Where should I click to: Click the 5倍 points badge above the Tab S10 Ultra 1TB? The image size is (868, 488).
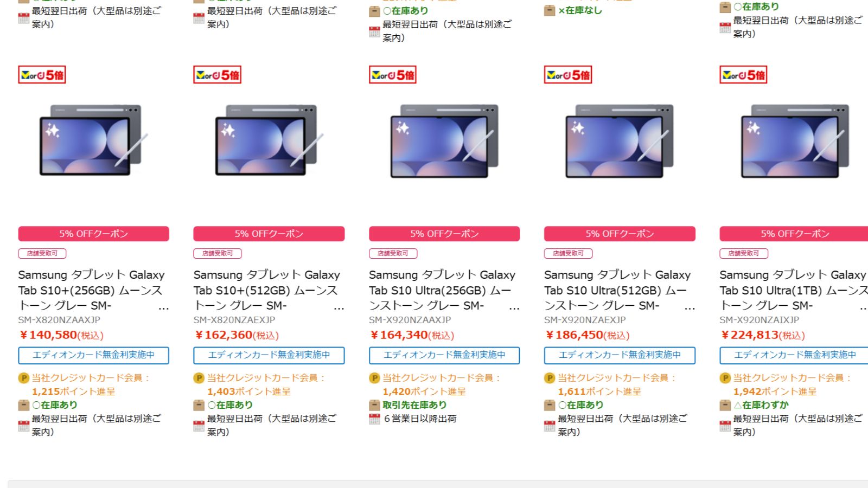click(x=743, y=75)
